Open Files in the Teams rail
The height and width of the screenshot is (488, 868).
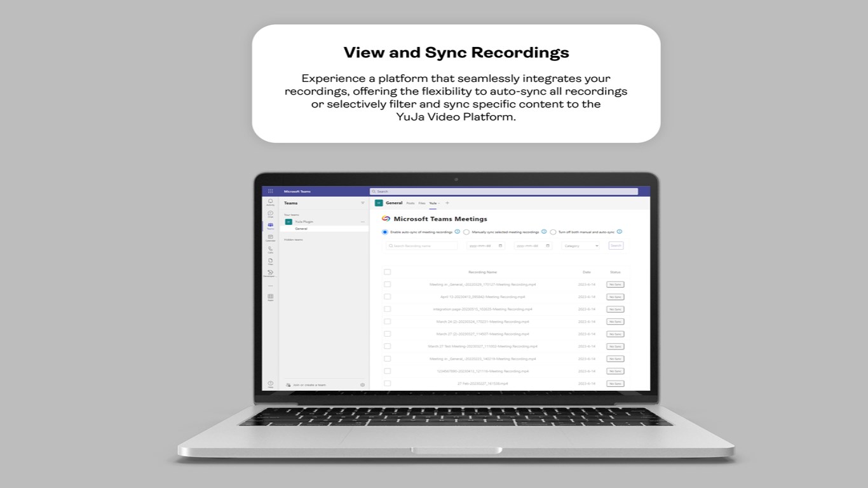(270, 261)
